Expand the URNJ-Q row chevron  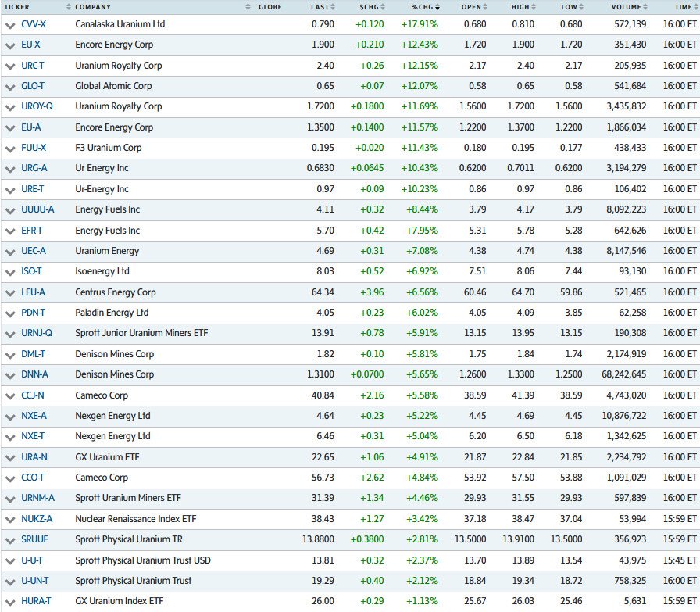[10, 335]
